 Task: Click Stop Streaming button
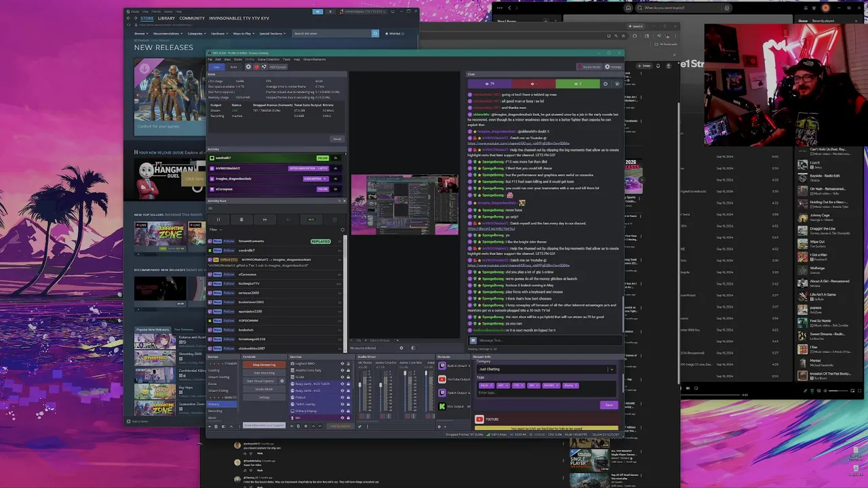264,365
